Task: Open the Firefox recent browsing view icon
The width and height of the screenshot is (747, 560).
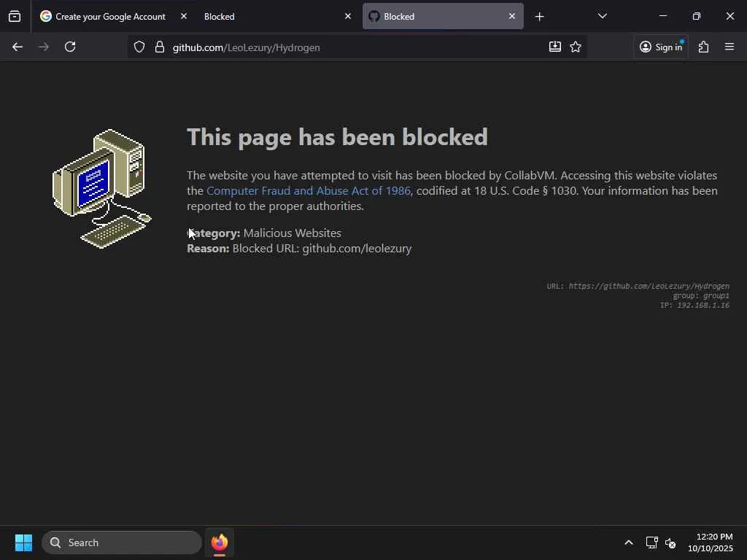Action: [15, 17]
